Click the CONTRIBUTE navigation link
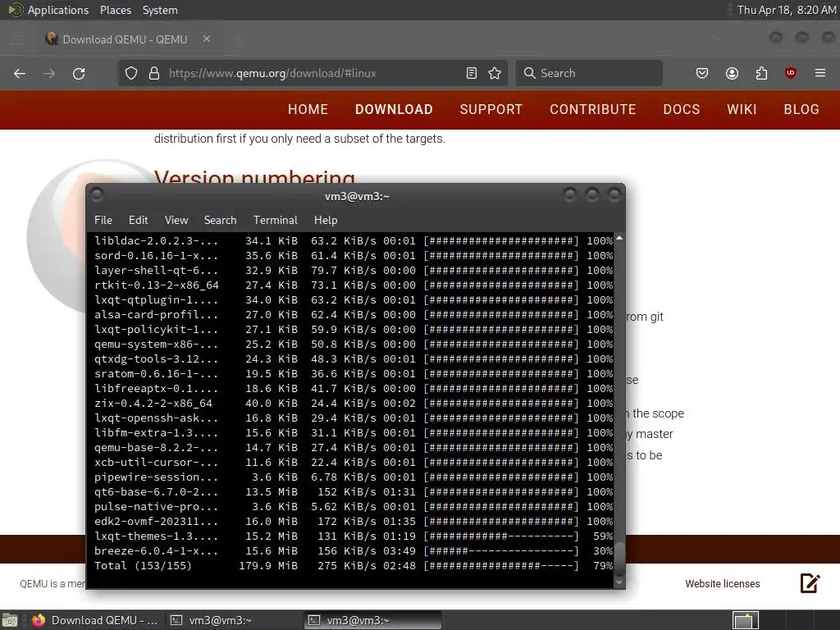 593,109
